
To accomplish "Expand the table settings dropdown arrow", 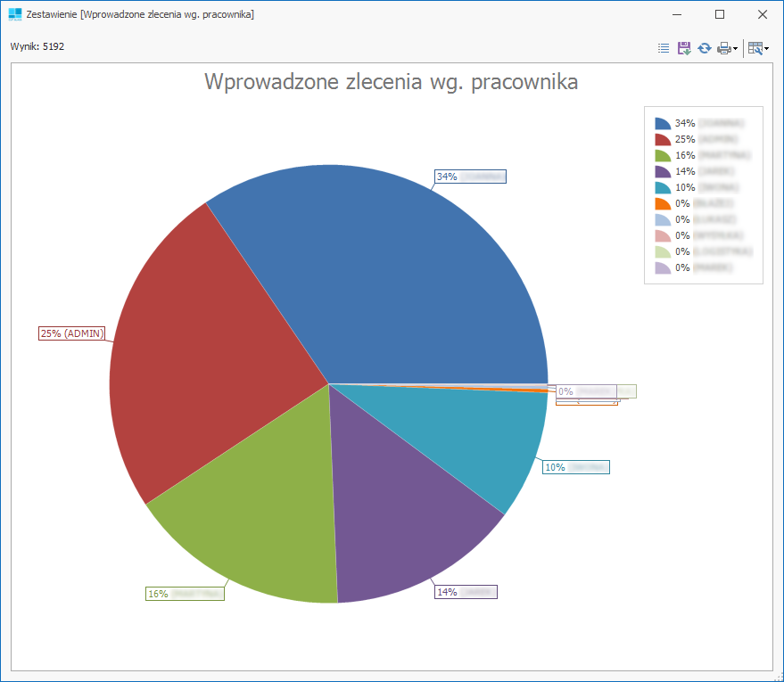I will pyautogui.click(x=767, y=49).
